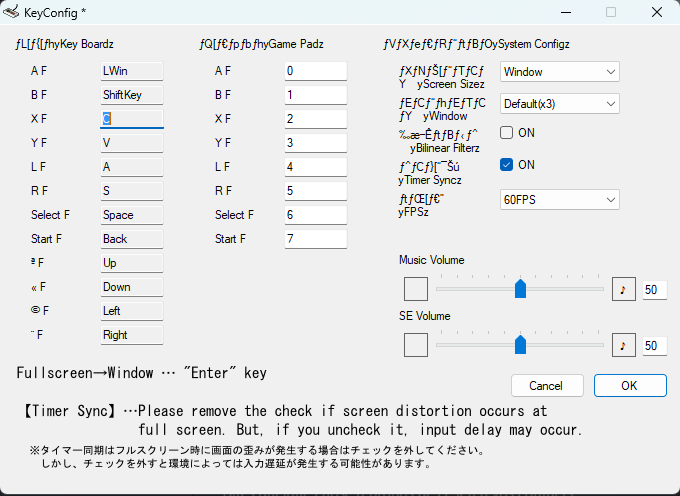Screen dimensions: 680x496
Task: Click the Space key field for Select
Action: (x=131, y=215)
